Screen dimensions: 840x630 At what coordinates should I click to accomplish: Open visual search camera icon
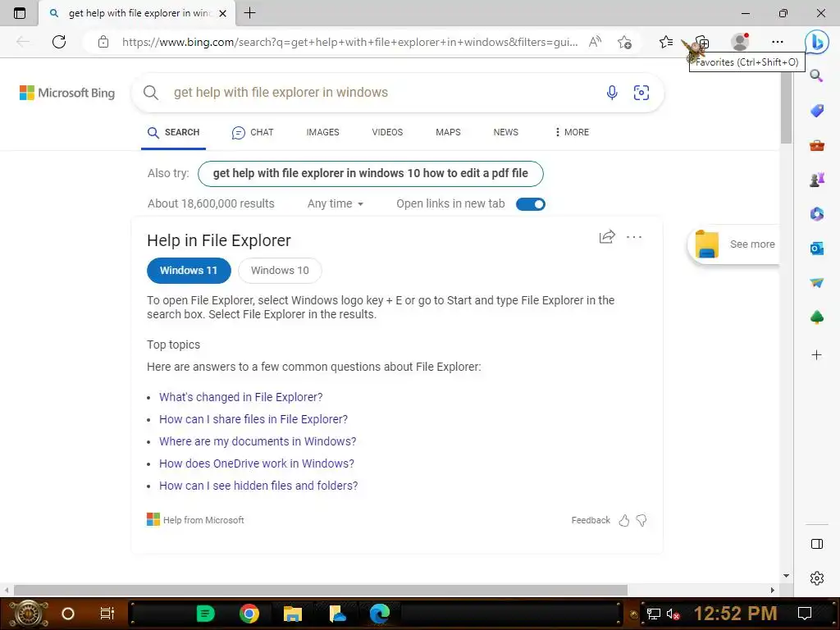(x=641, y=93)
